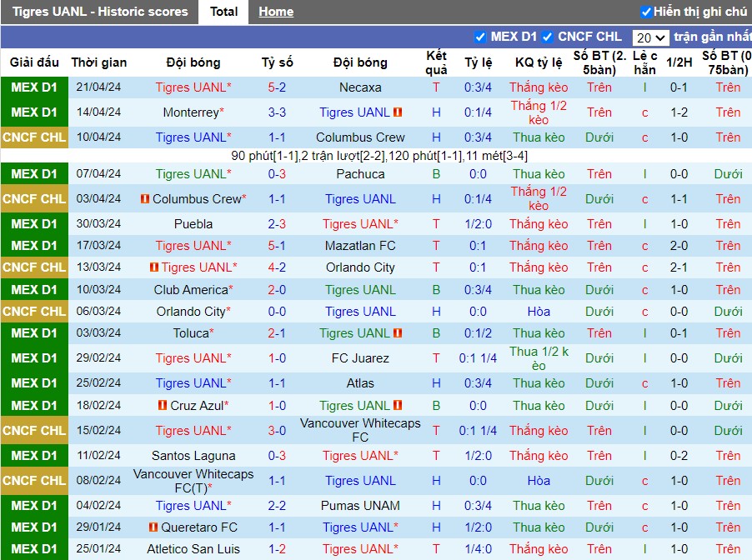Click red card icon before Queretaro FC
Screen dimensions: 752x560
click(153, 527)
